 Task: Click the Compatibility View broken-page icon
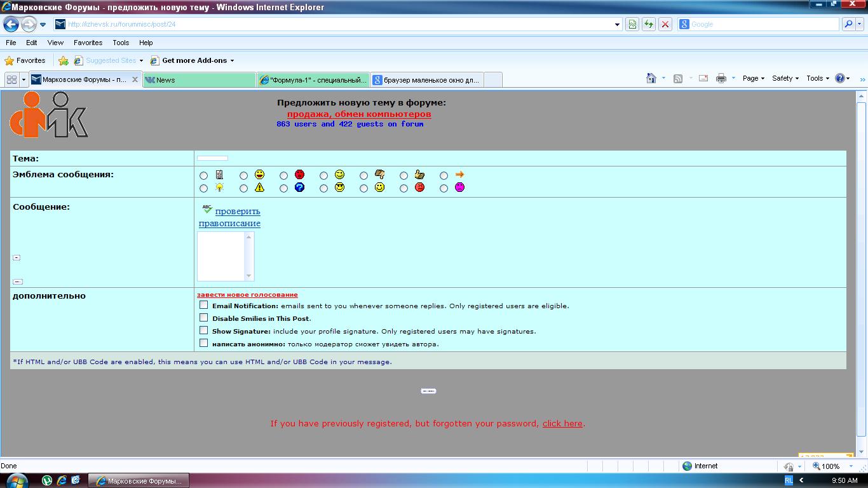coord(632,24)
